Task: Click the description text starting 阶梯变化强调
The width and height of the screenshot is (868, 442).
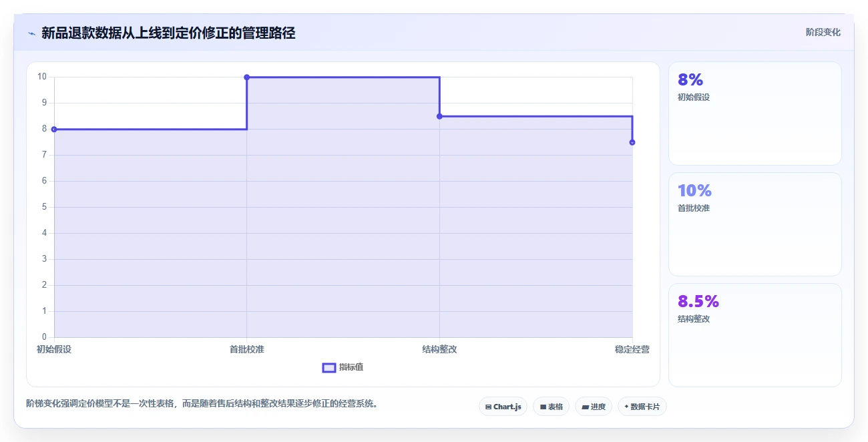Action: tap(202, 403)
